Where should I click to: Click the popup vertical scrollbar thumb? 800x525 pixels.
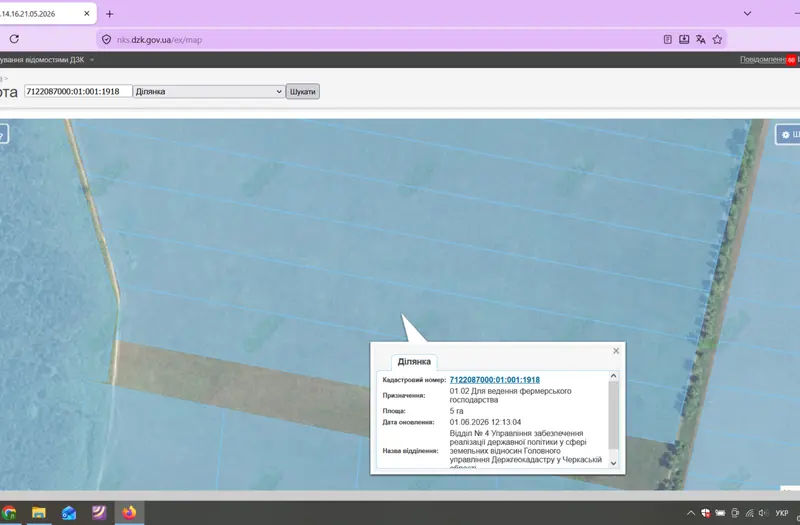pos(613,414)
